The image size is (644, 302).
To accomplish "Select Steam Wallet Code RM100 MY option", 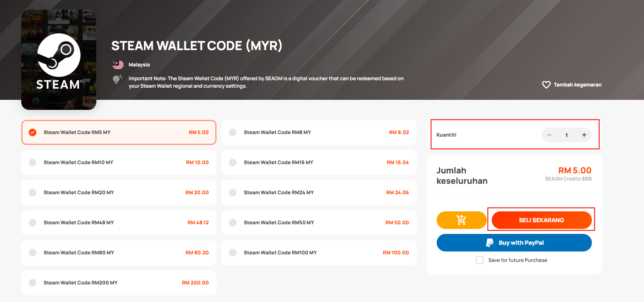I will tap(319, 253).
